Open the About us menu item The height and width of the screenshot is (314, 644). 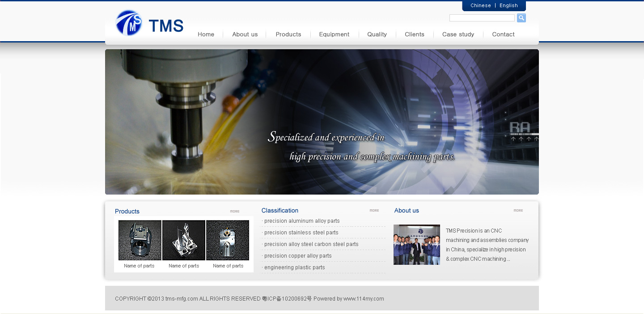coord(245,34)
